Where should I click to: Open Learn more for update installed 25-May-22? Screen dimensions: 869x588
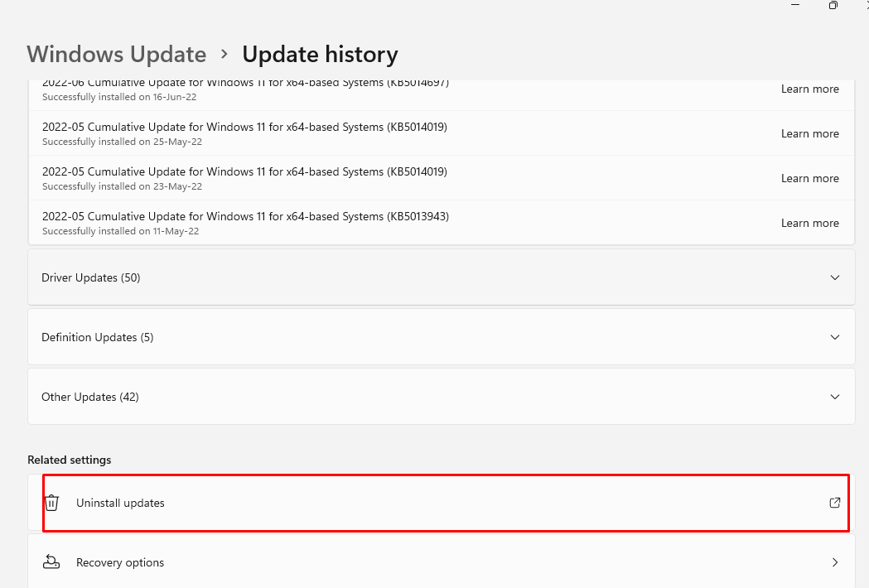click(x=809, y=133)
